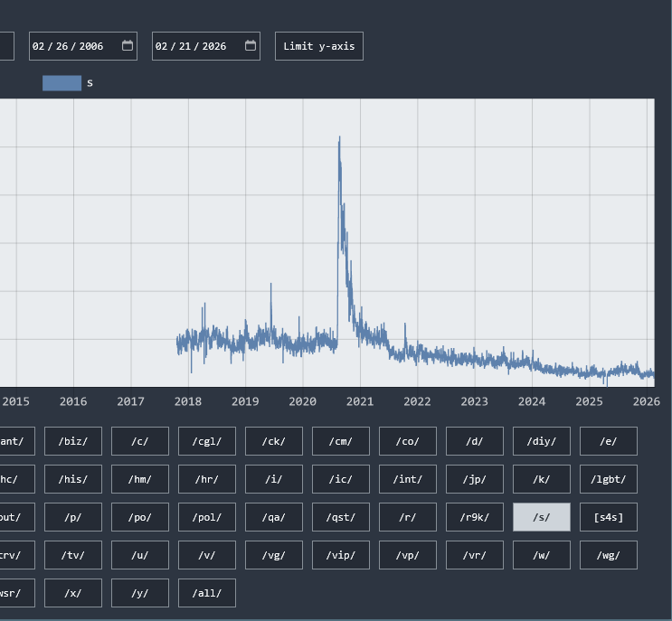672x621 pixels.
Task: Select the /diy/ board
Action: pos(541,441)
